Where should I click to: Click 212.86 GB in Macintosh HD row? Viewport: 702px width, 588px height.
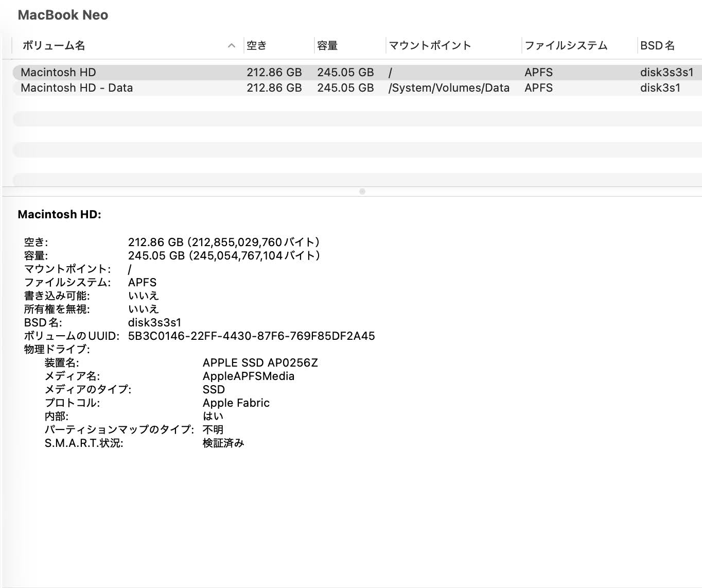(274, 72)
